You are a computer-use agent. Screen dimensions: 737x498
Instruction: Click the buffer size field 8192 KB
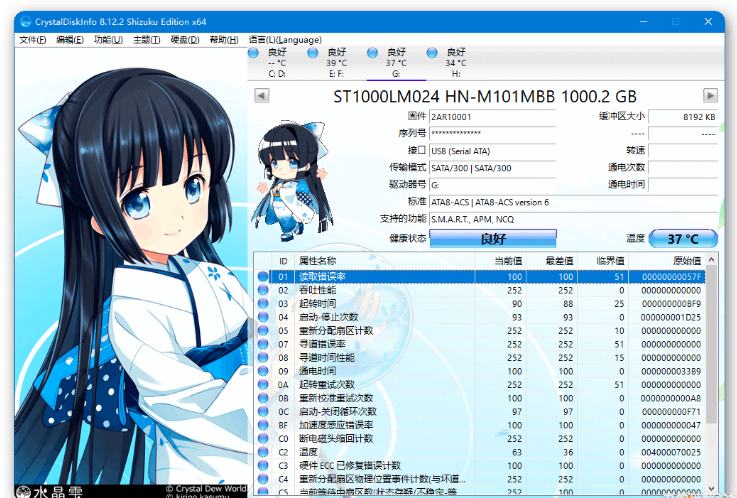pos(683,117)
